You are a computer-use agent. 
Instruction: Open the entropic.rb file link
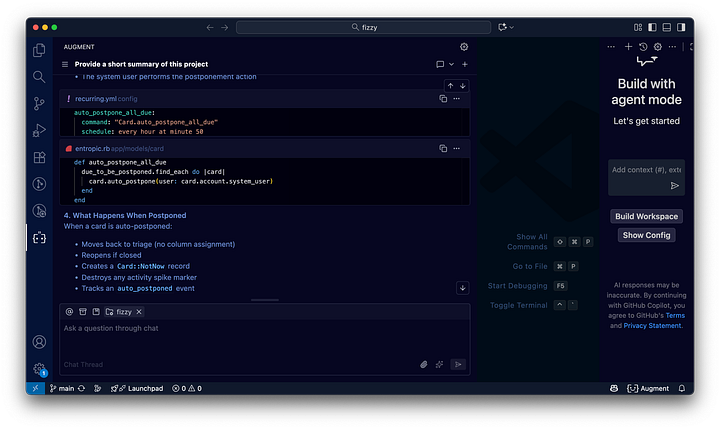[x=92, y=148]
